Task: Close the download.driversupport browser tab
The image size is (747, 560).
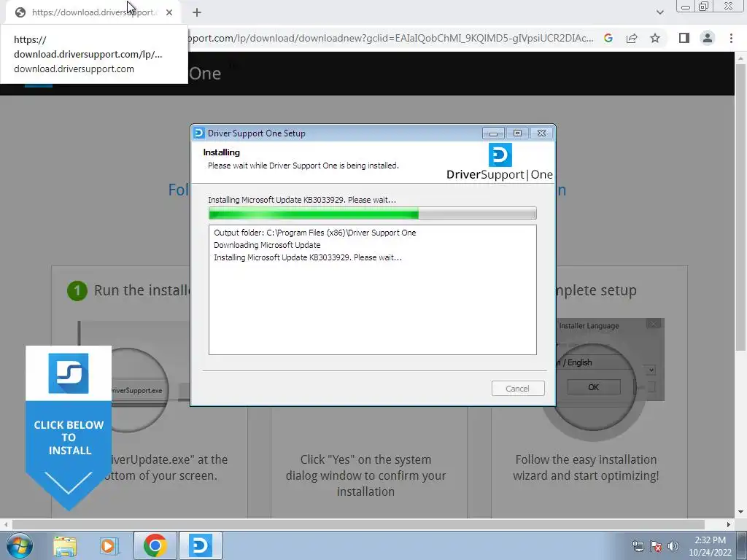Action: click(169, 12)
